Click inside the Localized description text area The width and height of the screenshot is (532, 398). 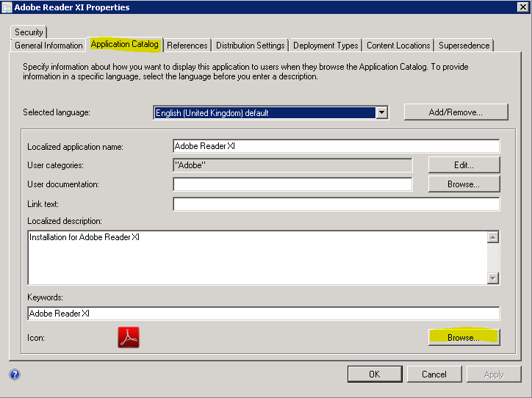(257, 258)
